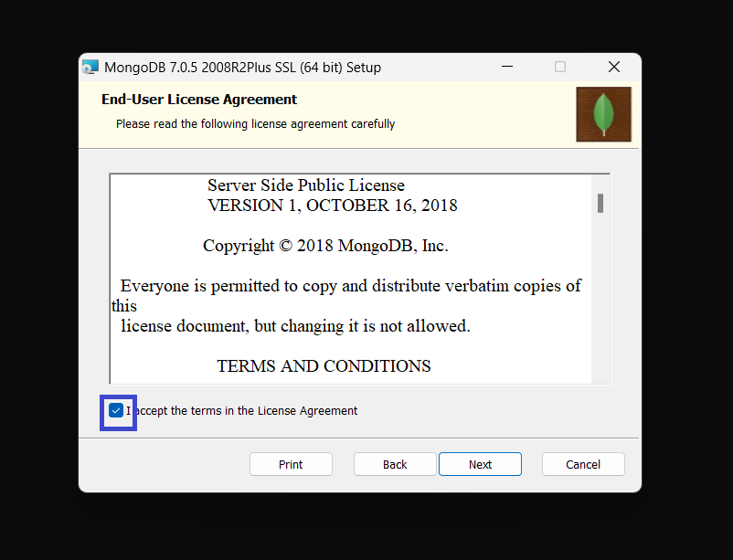The width and height of the screenshot is (733, 560).
Task: Click the MongoDB 7.0.5 Setup title bar text
Action: [x=242, y=68]
